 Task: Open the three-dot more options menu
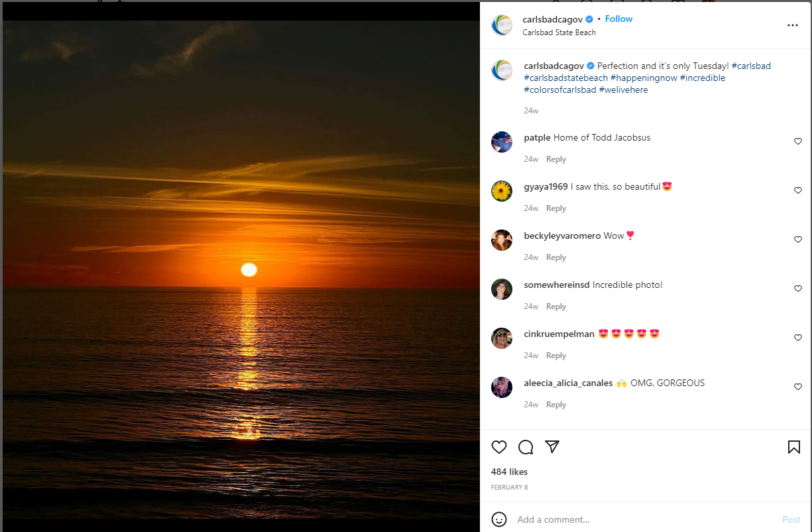[793, 25]
